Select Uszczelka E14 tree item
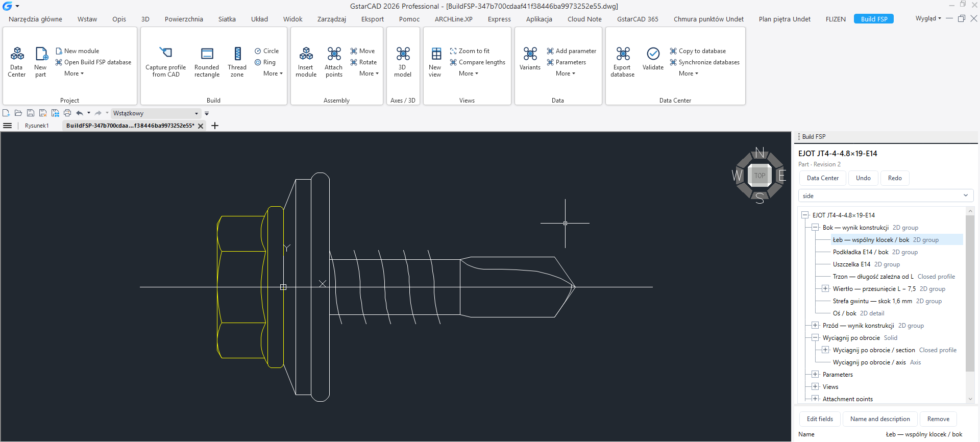The image size is (980, 442). pos(851,264)
